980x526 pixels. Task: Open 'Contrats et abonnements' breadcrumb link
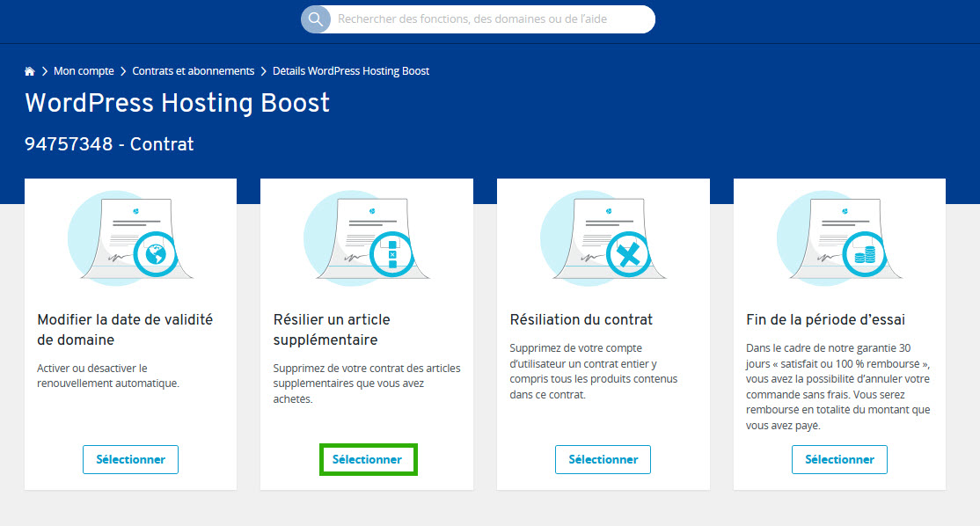194,71
